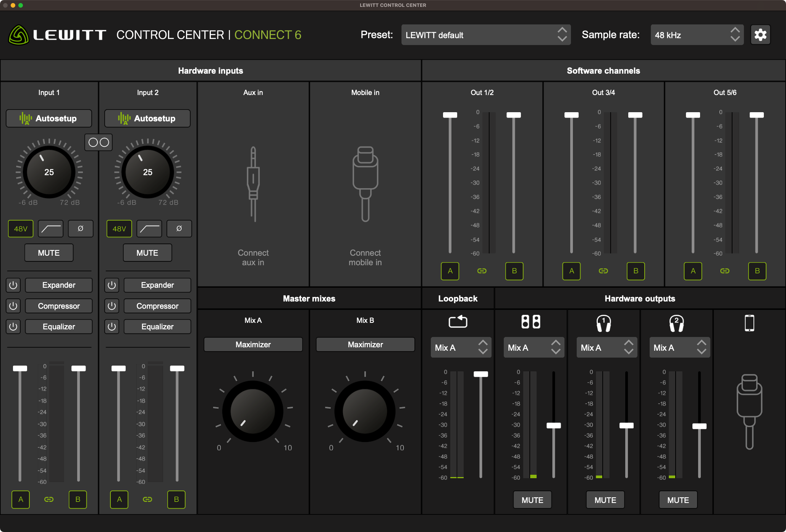The height and width of the screenshot is (532, 786).
Task: Toggle Input 1 Equalizer power
Action: tap(13, 327)
